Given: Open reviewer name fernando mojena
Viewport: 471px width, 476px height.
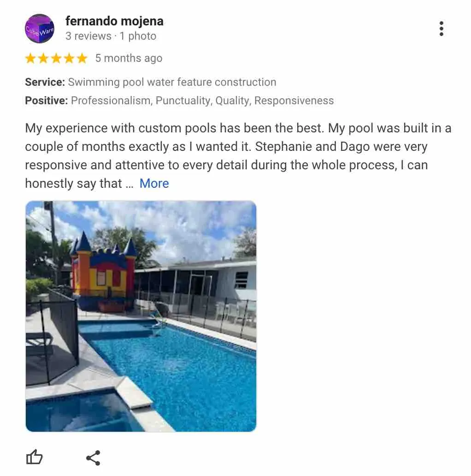Looking at the screenshot, I should click(x=114, y=21).
